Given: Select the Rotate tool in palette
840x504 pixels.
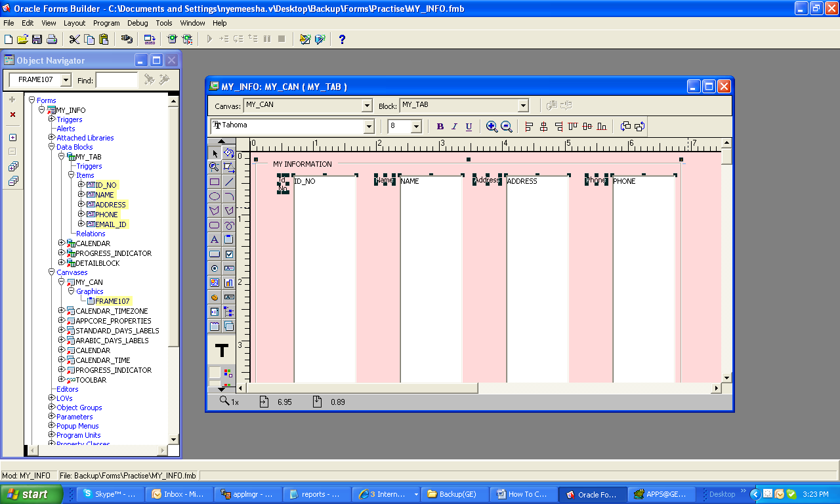Looking at the screenshot, I should tap(229, 153).
